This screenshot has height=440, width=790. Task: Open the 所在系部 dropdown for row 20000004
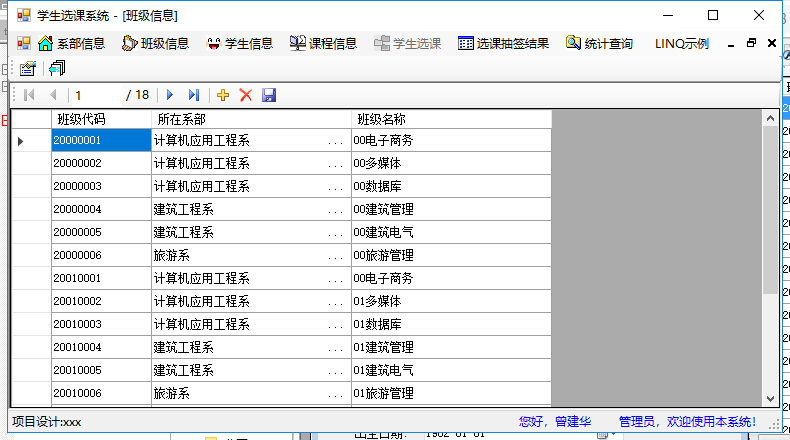[335, 210]
